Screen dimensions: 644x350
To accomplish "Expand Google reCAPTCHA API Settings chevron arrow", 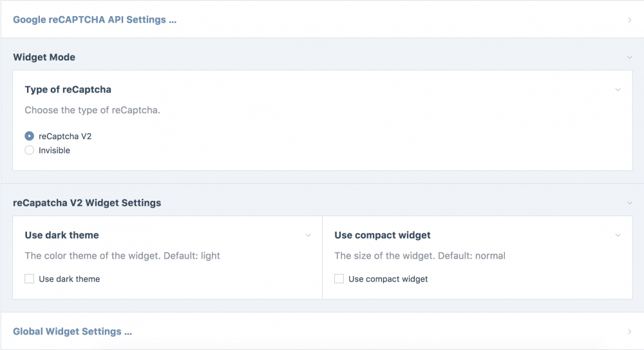I will coord(629,20).
